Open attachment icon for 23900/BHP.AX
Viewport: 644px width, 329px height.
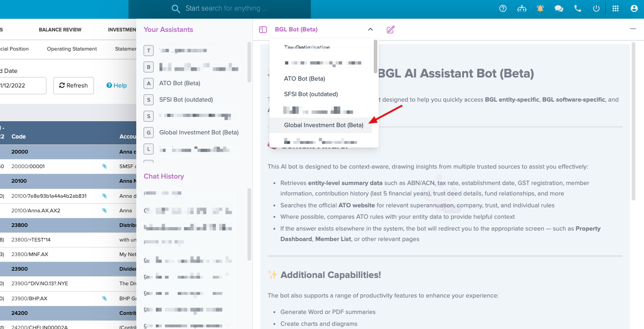click(104, 298)
